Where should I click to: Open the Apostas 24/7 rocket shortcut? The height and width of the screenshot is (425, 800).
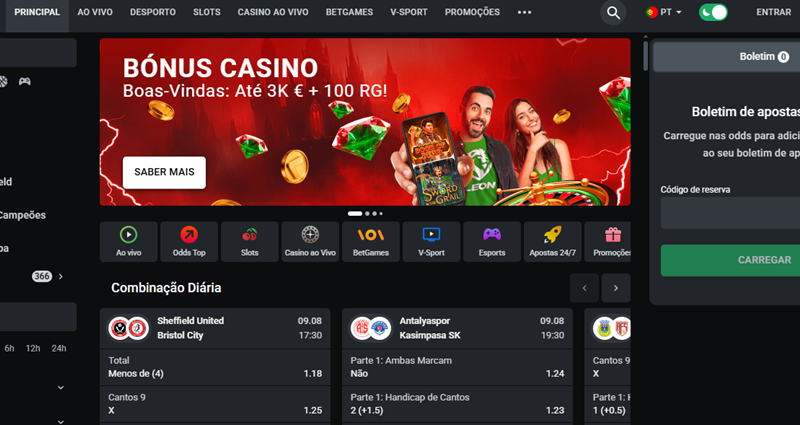pyautogui.click(x=553, y=242)
